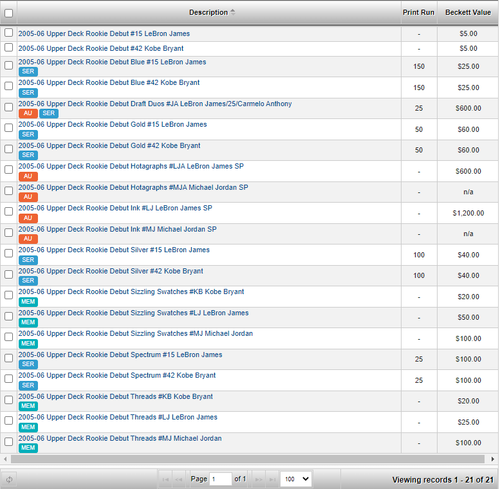Sort by the Description column header
This screenshot has height=489, width=500.
[x=209, y=12]
